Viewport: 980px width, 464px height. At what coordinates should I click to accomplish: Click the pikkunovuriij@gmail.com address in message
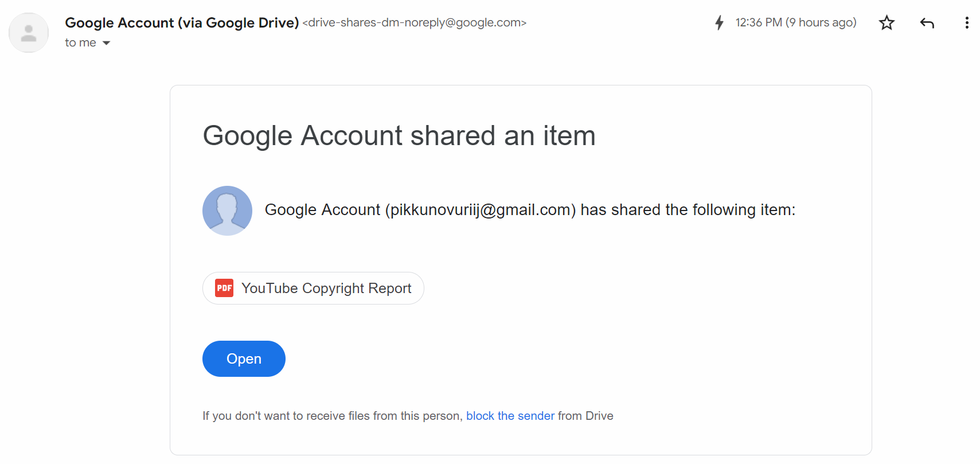(481, 210)
